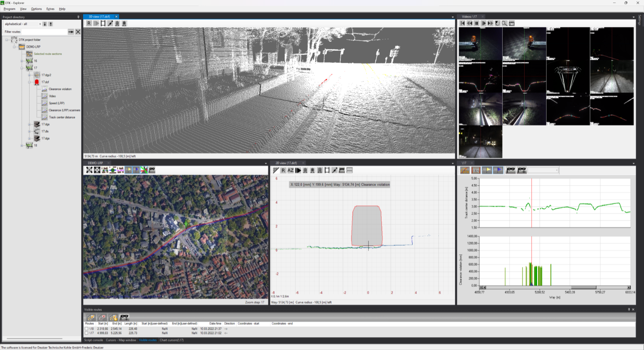Expand route 18 in the project tree
This screenshot has width=644, height=350.
pos(22,146)
